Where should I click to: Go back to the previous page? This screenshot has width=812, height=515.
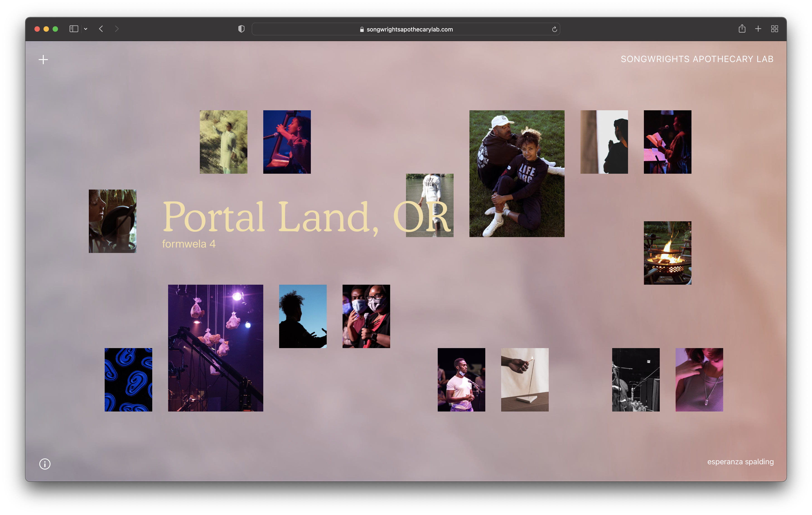pos(101,29)
